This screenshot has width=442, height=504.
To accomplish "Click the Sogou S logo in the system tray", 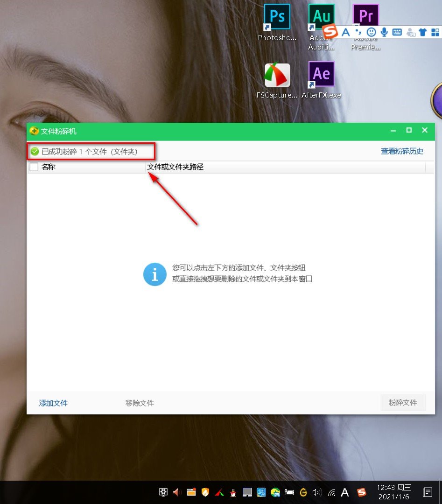I will pyautogui.click(x=363, y=492).
